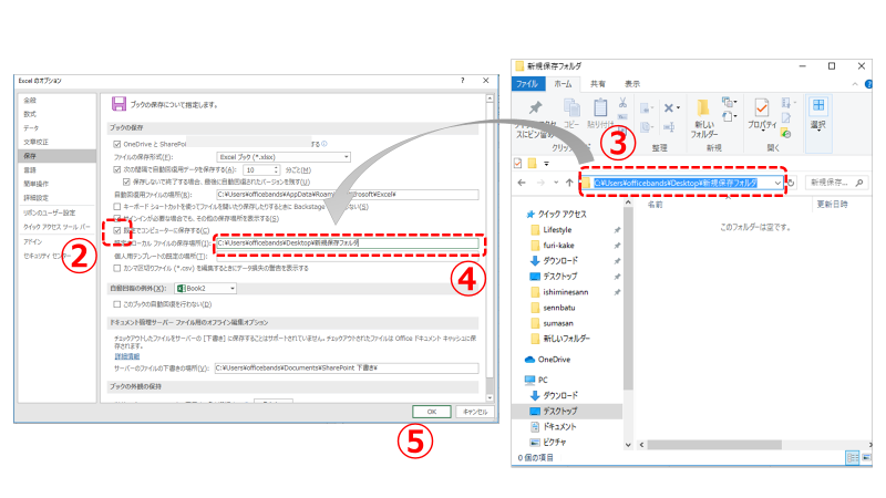Click the help question mark in Excel Options title bar
886x498 pixels.
[463, 81]
